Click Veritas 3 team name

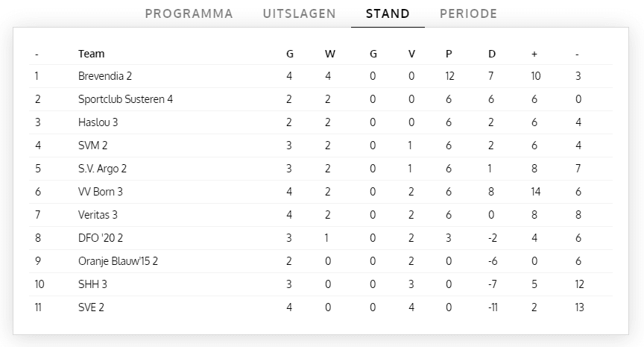[98, 215]
